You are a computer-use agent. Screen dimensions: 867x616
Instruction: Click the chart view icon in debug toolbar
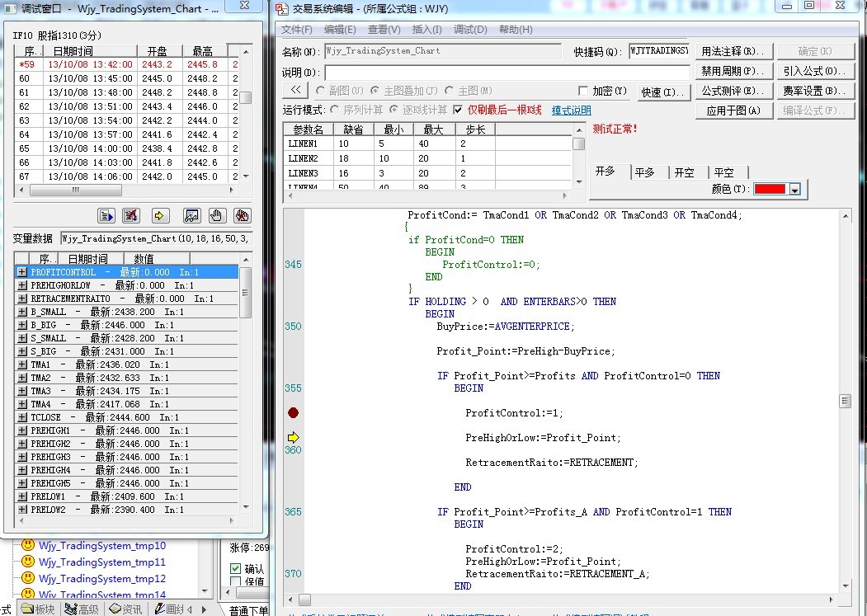tap(191, 215)
